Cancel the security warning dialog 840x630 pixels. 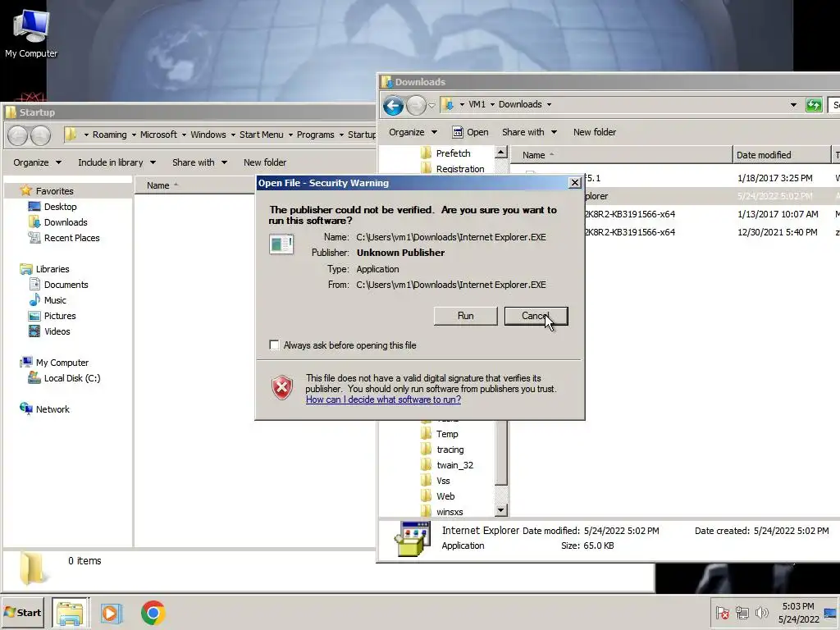pyautogui.click(x=536, y=316)
